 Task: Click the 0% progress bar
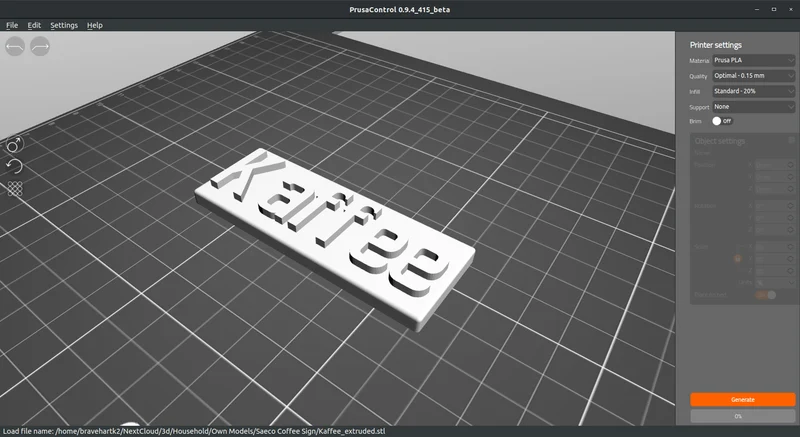coord(742,416)
